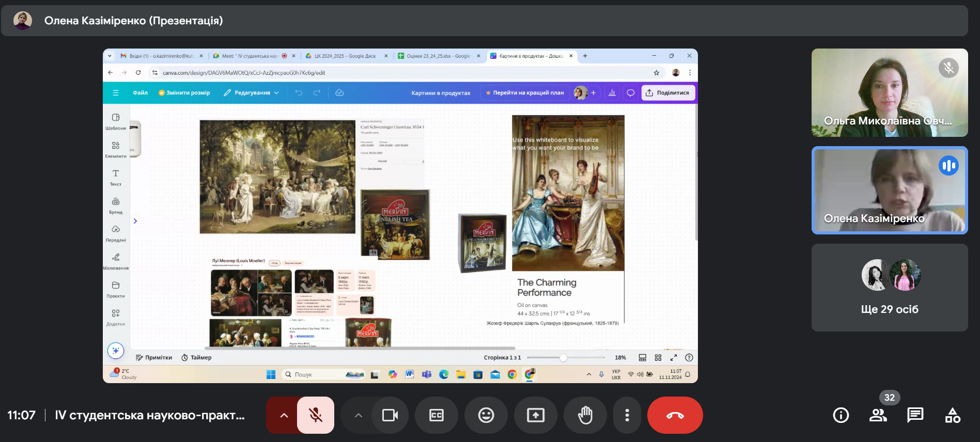Open Canva's Текст tool in sidebar
Screen dimensions: 980x442
coord(116,177)
